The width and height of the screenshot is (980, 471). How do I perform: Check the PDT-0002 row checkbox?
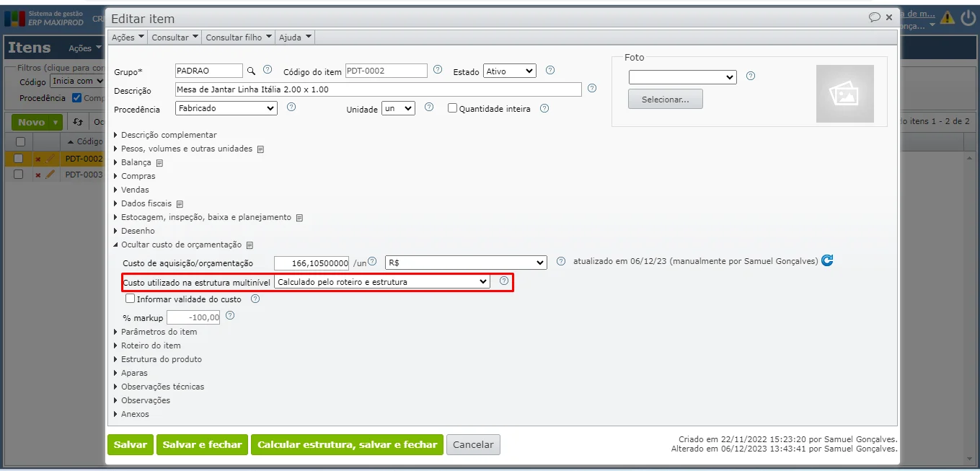[x=19, y=159]
